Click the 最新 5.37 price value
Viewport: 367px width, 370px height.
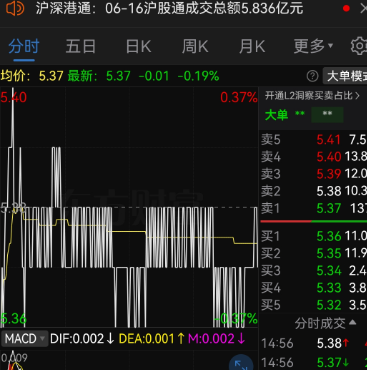(x=118, y=76)
